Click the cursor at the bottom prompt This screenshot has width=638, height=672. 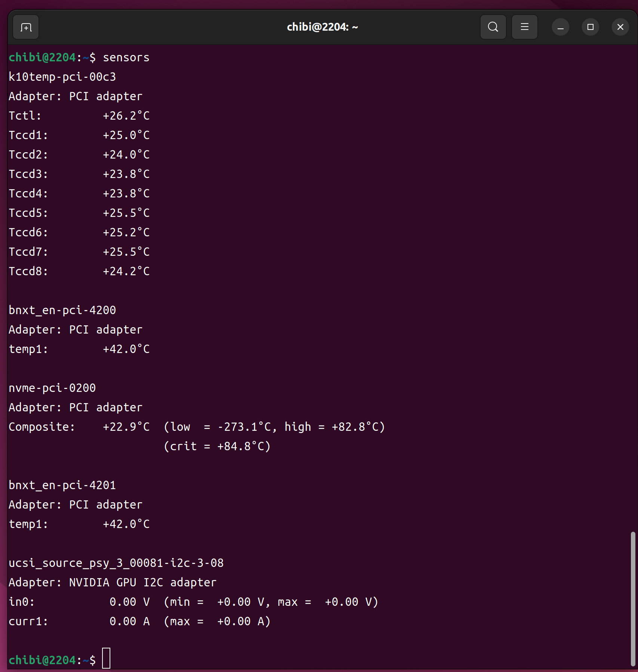106,658
